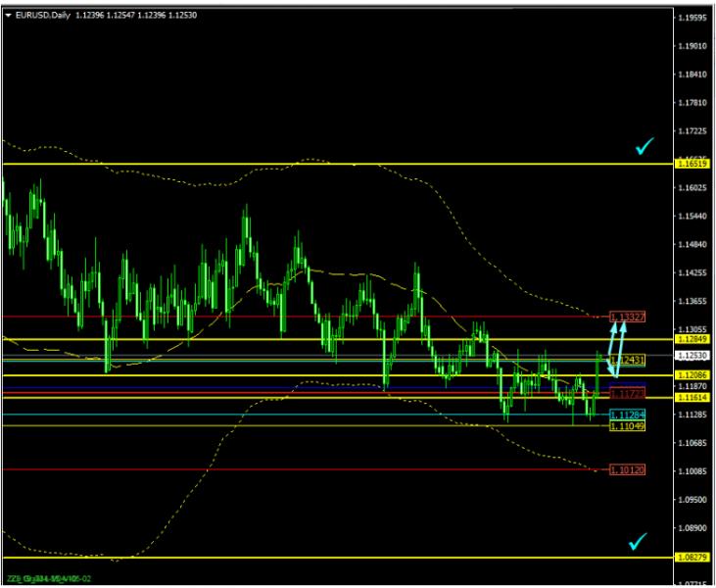
Task: Select the red 1.13327 price label
Action: pyautogui.click(x=628, y=317)
